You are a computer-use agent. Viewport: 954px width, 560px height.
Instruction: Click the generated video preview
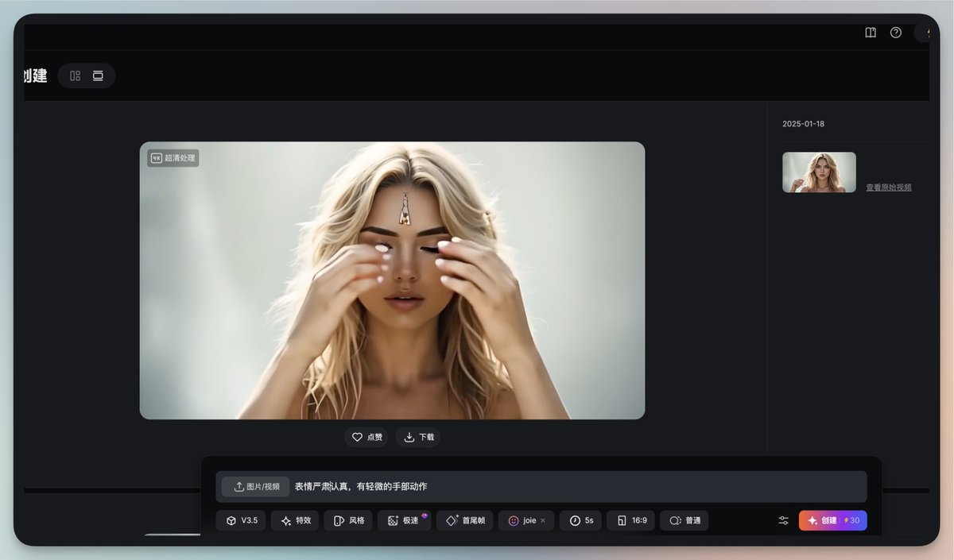coord(392,280)
